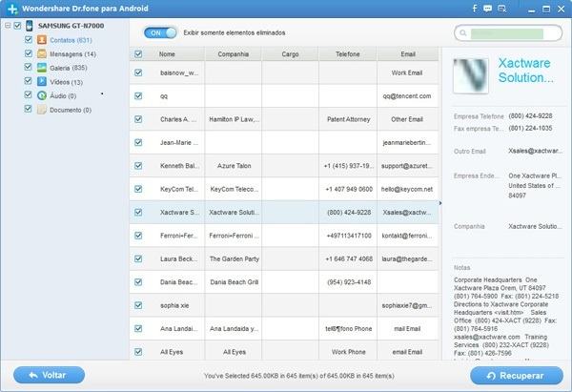The width and height of the screenshot is (572, 392).
Task: Open the Xactware contact photo thumbnail
Action: point(471,75)
